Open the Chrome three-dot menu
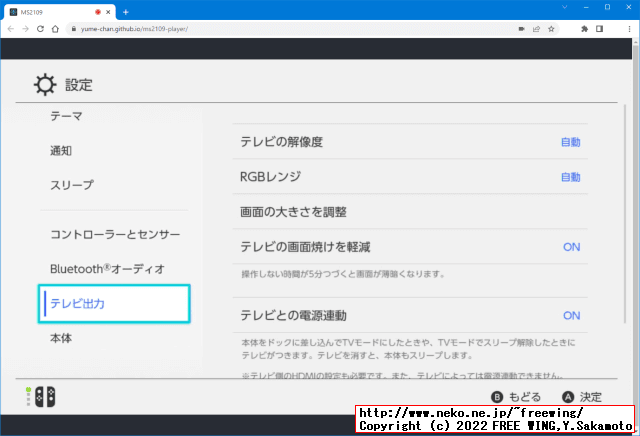This screenshot has height=436, width=640. point(629,29)
